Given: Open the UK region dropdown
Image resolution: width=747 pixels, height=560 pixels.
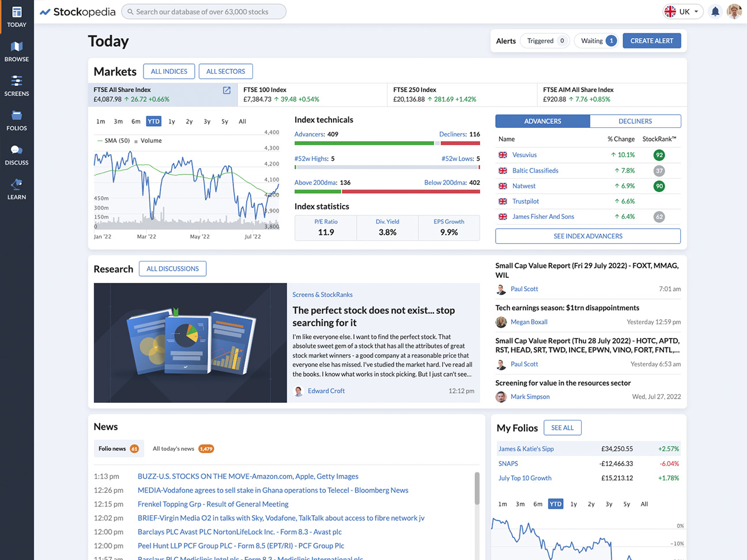Looking at the screenshot, I should (683, 12).
